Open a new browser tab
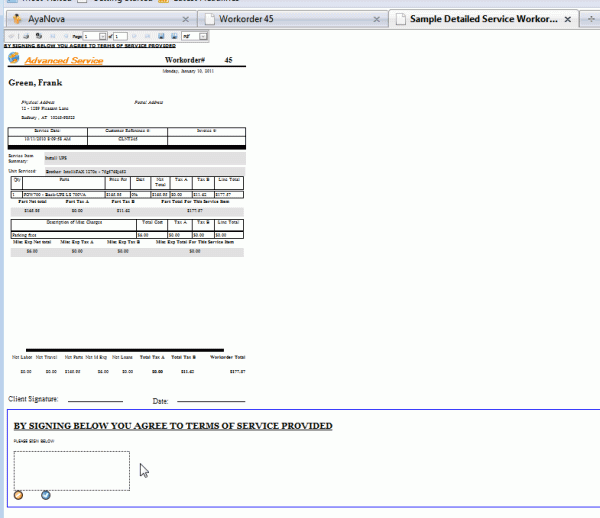The width and height of the screenshot is (600, 518). pos(591,19)
